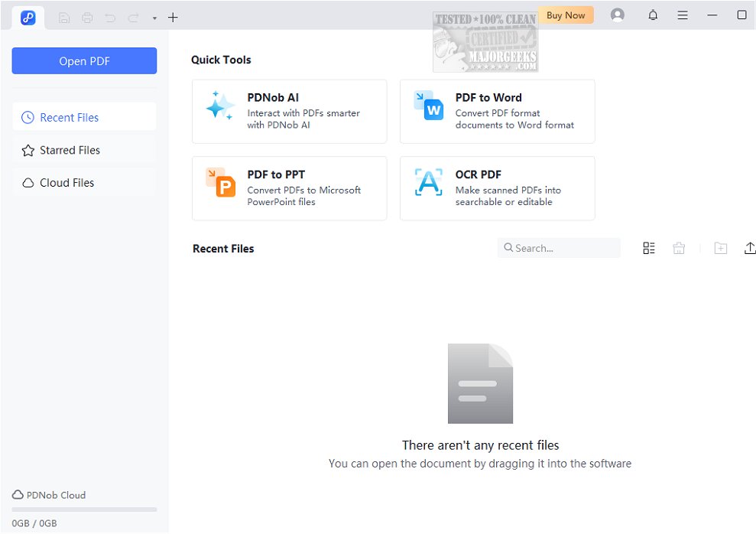This screenshot has width=756, height=534.
Task: Click the Open PDF button
Action: click(x=84, y=60)
